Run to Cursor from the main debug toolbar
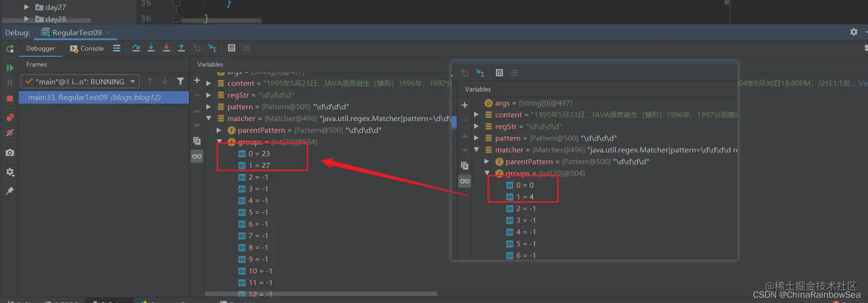This screenshot has width=868, height=303. tap(212, 48)
